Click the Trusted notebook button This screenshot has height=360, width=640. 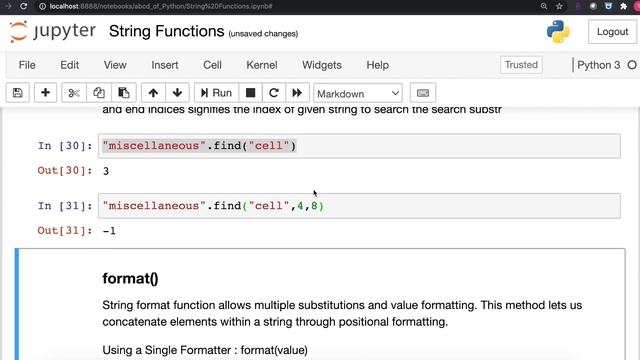521,65
